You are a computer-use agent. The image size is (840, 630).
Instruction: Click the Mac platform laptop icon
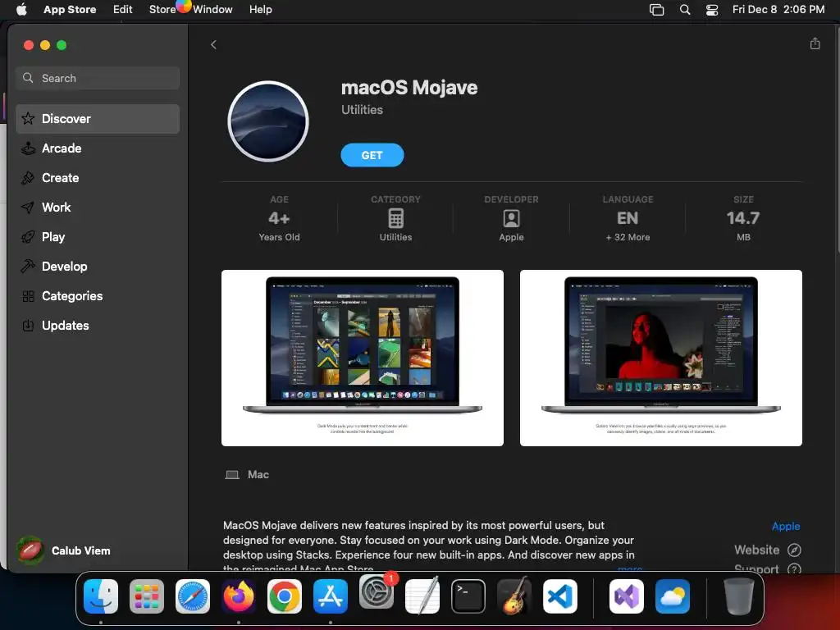(x=232, y=475)
